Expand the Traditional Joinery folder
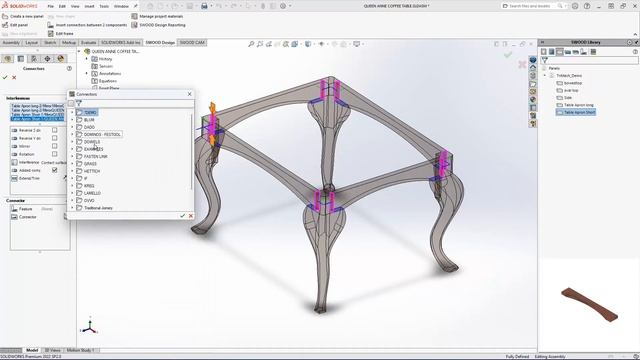 pos(73,208)
